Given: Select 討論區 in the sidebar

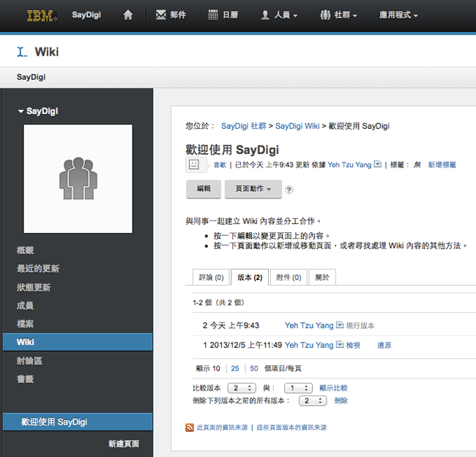Looking at the screenshot, I should (29, 361).
